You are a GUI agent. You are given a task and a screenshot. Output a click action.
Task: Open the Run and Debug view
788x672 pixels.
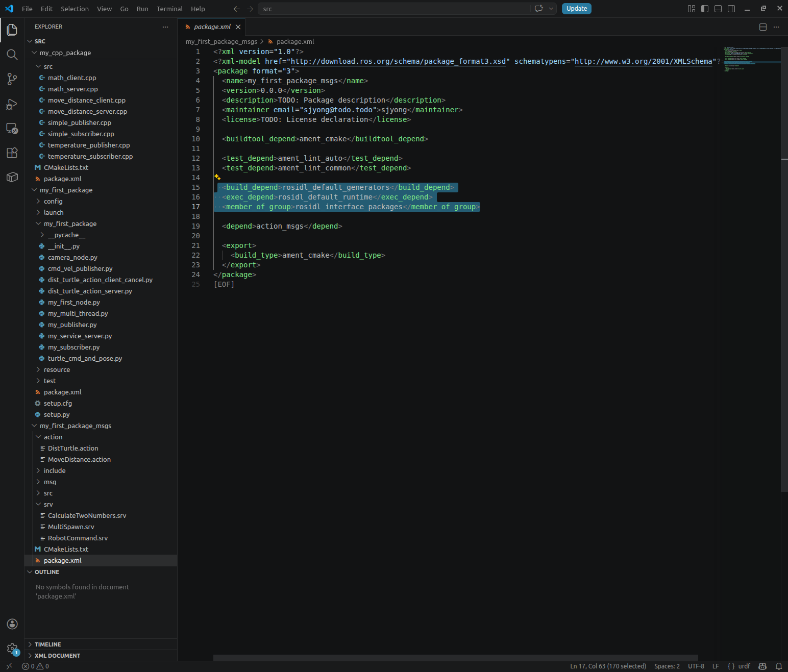tap(12, 104)
